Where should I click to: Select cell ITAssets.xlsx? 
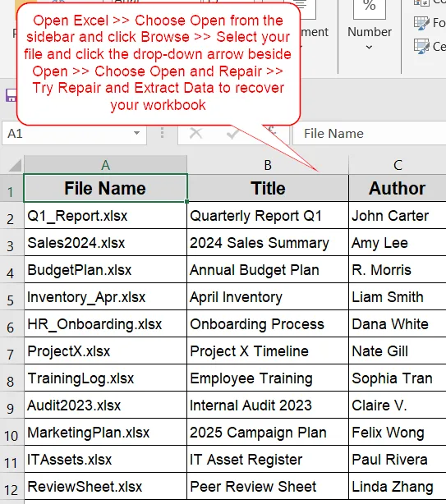105,460
